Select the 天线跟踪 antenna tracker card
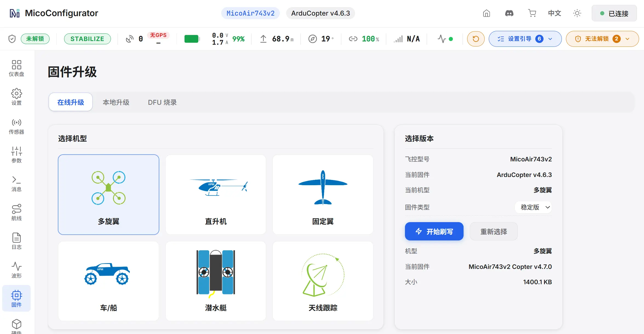The image size is (644, 334). tap(323, 281)
